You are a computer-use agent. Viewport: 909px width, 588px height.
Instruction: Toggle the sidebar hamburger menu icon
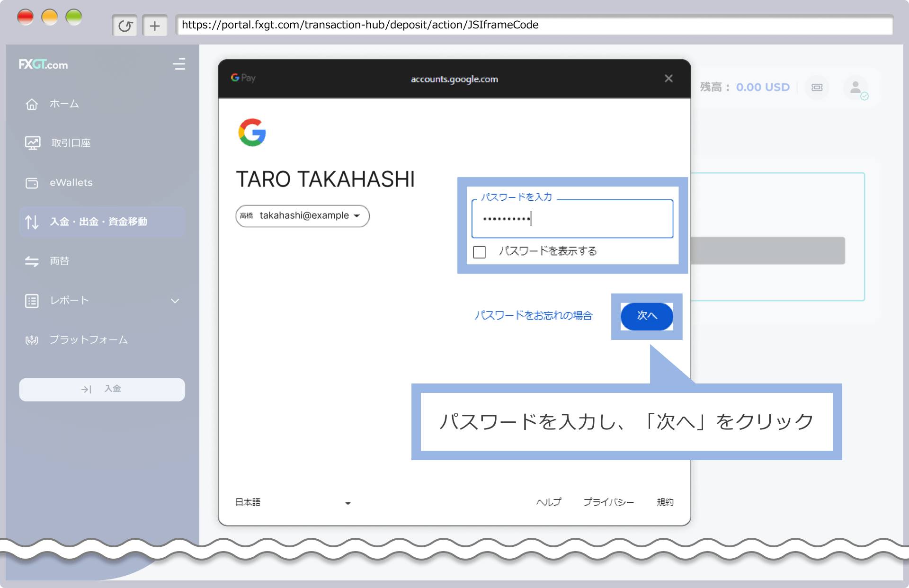tap(179, 64)
